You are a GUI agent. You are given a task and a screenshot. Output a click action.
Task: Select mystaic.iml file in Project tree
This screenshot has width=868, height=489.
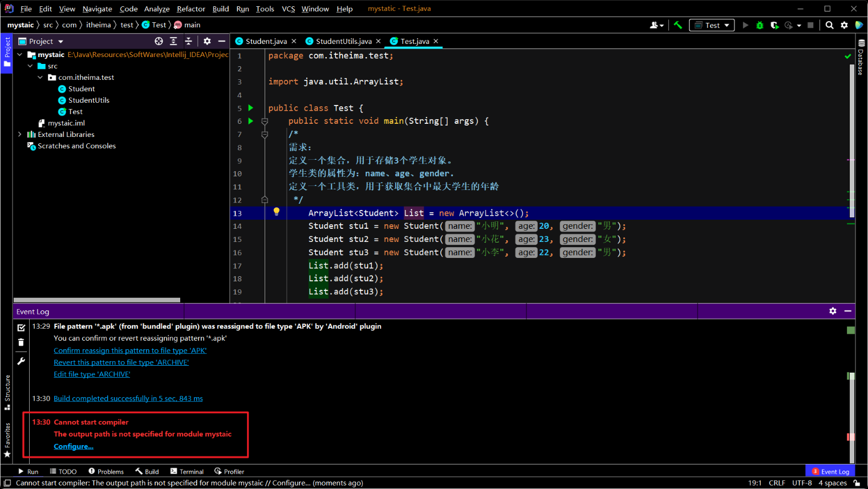(61, 123)
